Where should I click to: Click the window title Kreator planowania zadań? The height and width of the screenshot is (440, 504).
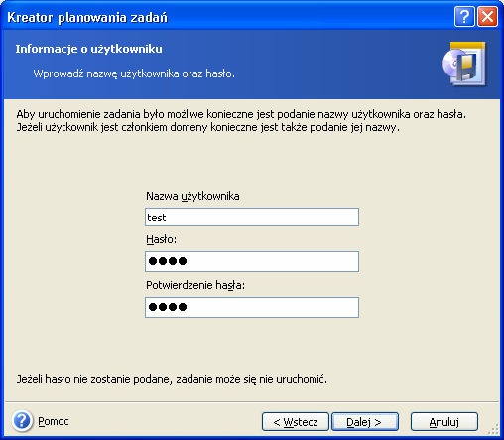coord(87,17)
